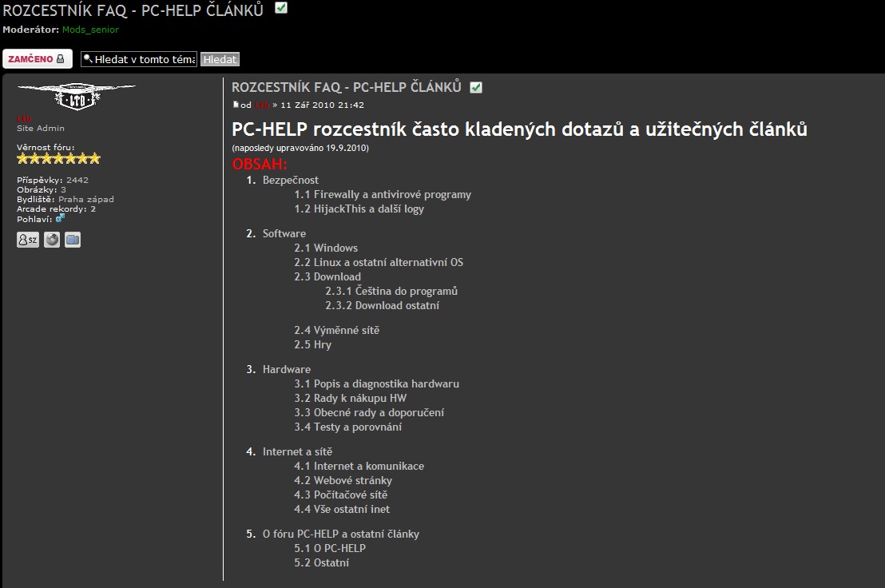Open the Mods_senior moderator link
The height and width of the screenshot is (588, 885).
[x=90, y=30]
